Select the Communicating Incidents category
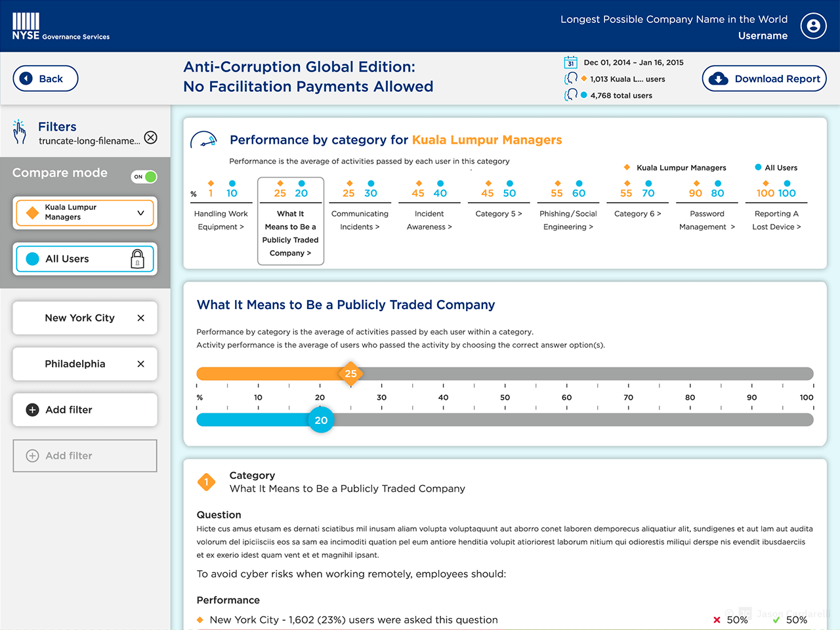Image resolution: width=840 pixels, height=630 pixels. tap(360, 220)
